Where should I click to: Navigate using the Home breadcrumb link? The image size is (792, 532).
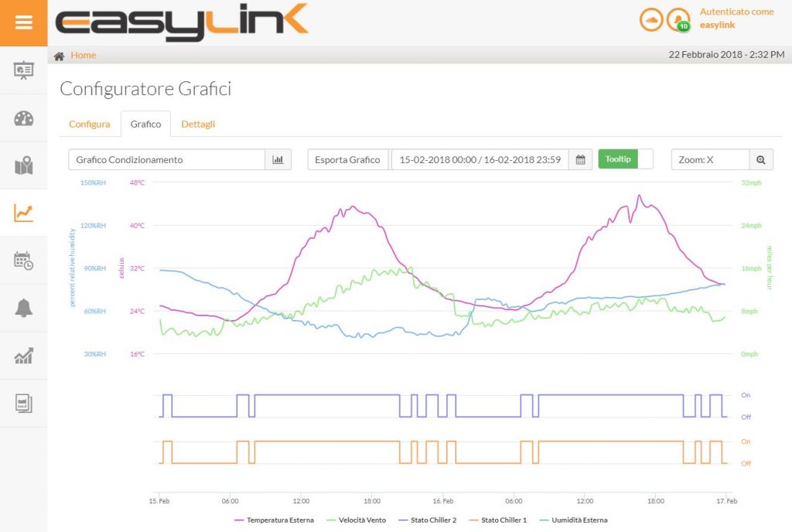83,55
